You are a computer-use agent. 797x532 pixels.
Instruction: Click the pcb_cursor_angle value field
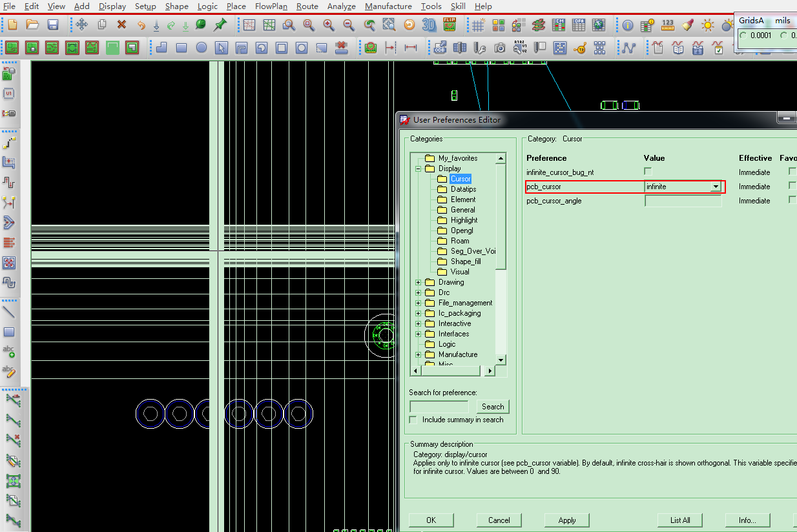(x=683, y=201)
